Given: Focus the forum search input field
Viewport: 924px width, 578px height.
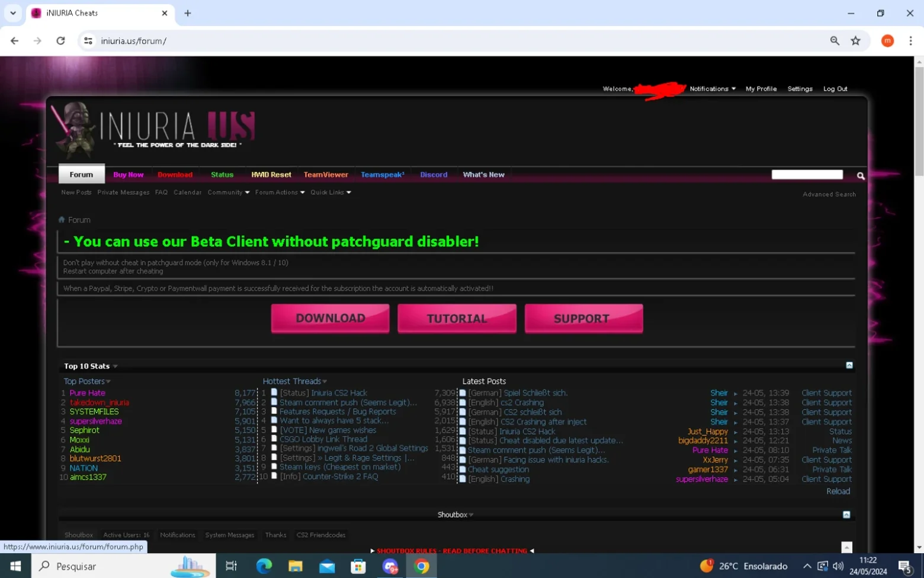Looking at the screenshot, I should click(x=807, y=174).
